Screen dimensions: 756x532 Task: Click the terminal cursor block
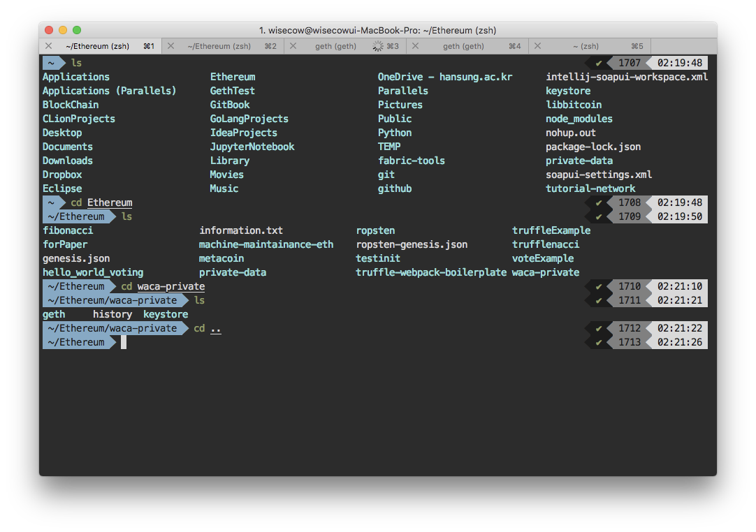124,342
